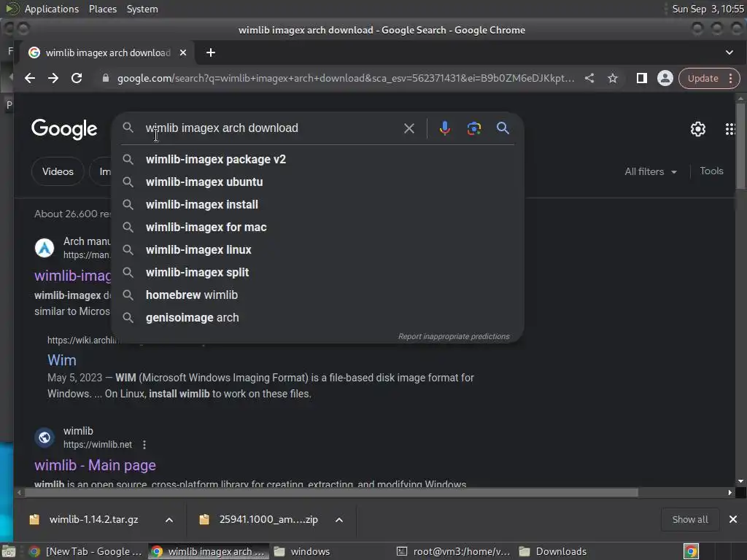Open Google quick settings gear
The width and height of the screenshot is (747, 560).
coord(698,129)
